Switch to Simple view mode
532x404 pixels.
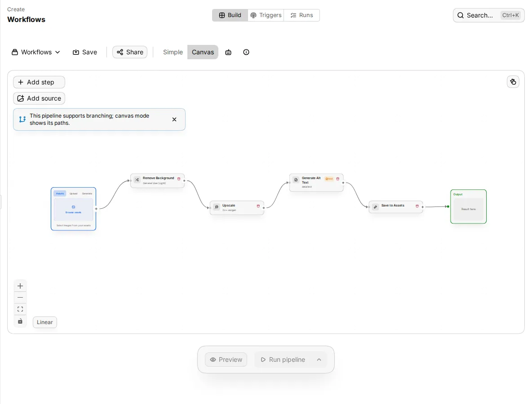coord(173,52)
